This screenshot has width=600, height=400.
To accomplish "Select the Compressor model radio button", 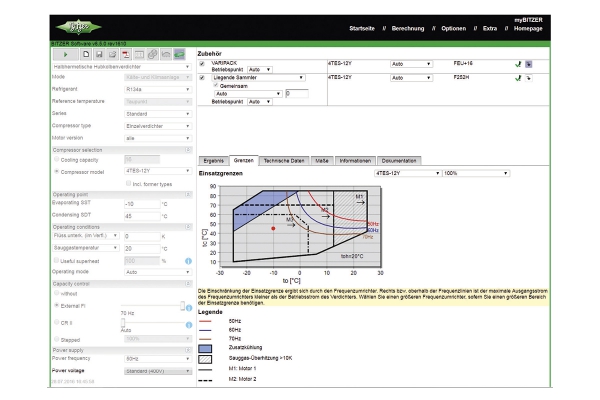I will (x=57, y=171).
